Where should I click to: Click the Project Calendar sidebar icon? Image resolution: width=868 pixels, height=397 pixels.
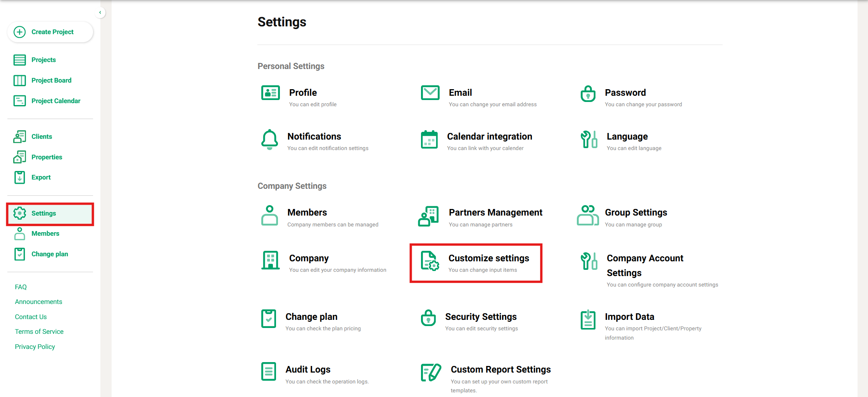[20, 101]
